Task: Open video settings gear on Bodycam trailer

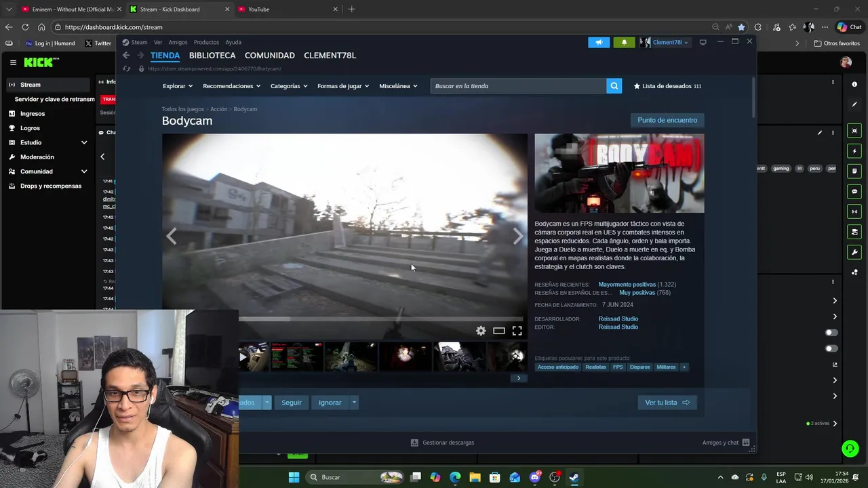Action: [x=481, y=331]
